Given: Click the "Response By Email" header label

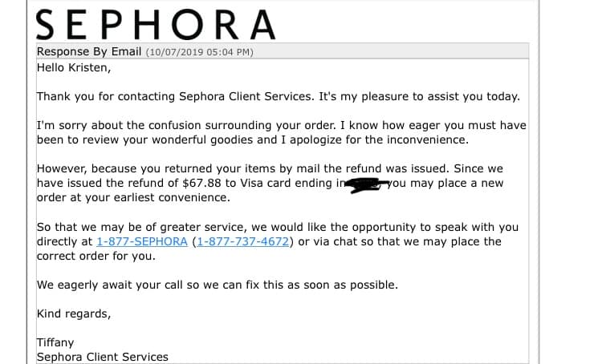Looking at the screenshot, I should pyautogui.click(x=89, y=52).
